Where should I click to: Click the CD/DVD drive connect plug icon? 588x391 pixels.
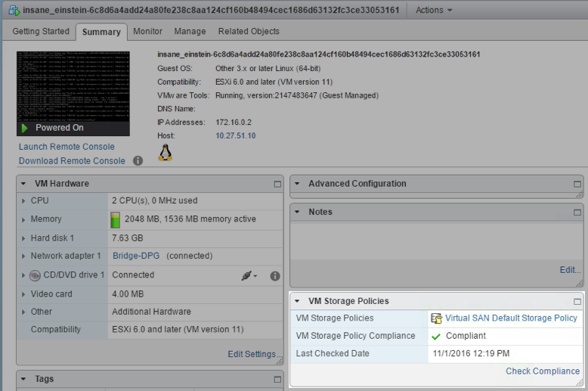[x=246, y=276]
